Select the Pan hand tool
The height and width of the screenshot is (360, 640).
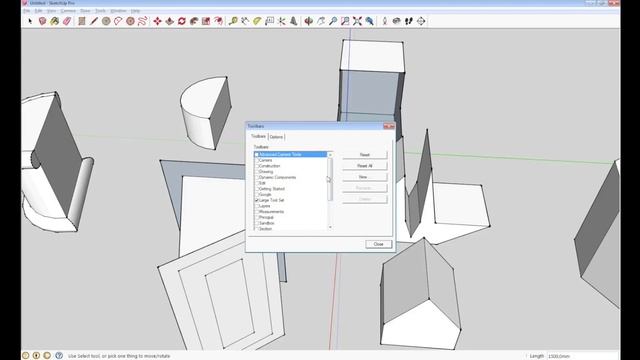tap(321, 21)
